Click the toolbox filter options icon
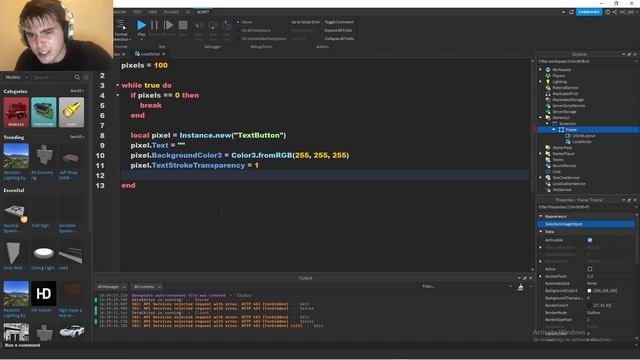The width and height of the screenshot is (640, 360). [x=86, y=77]
